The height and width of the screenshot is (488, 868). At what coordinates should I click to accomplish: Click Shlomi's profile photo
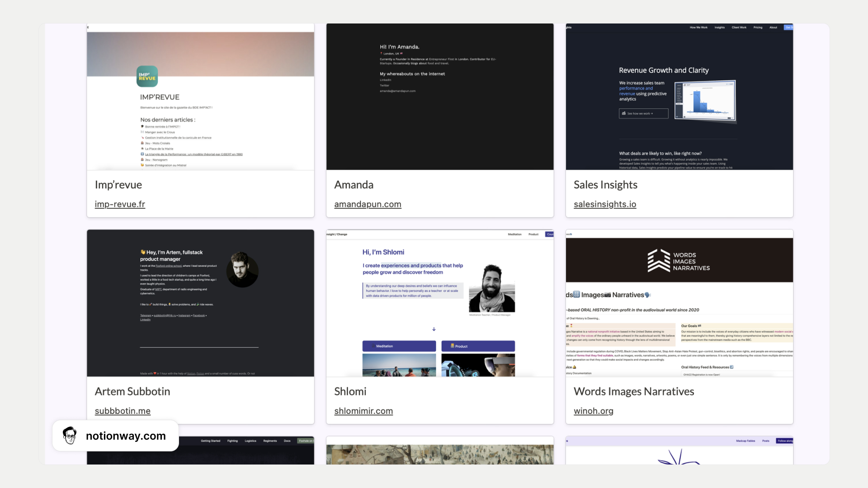(x=491, y=289)
